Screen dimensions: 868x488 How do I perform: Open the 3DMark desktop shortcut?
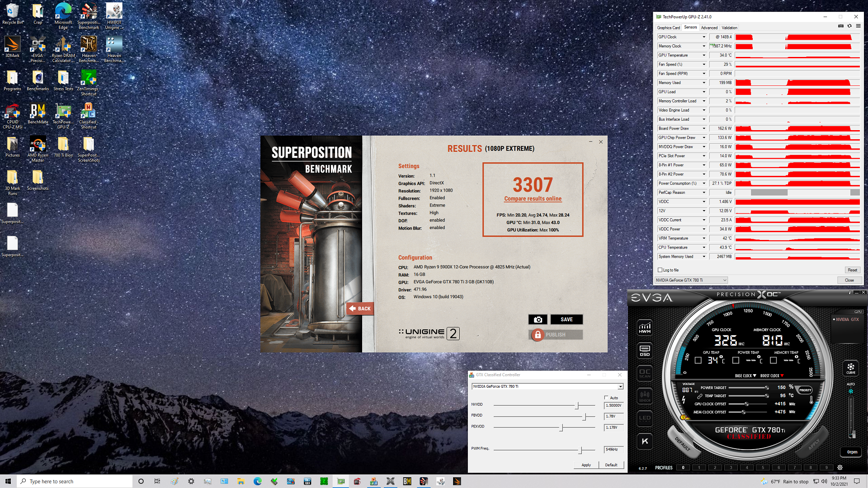coord(12,47)
